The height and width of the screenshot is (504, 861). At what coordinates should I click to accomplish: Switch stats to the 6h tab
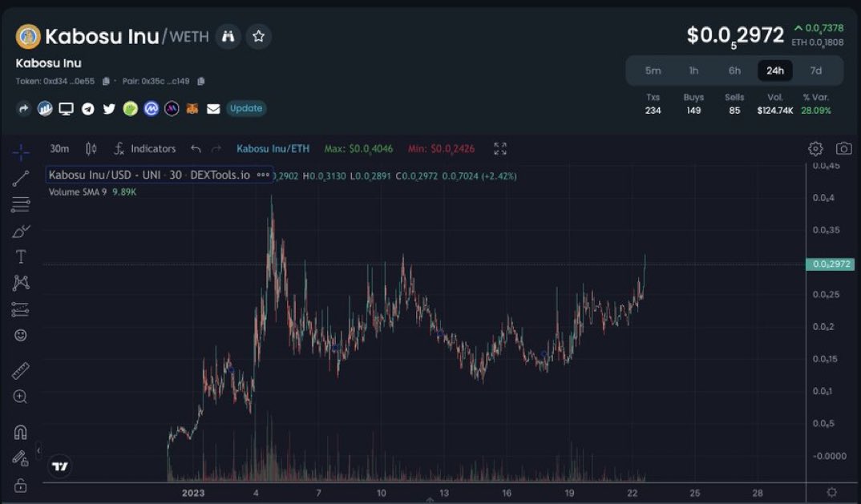pos(734,71)
